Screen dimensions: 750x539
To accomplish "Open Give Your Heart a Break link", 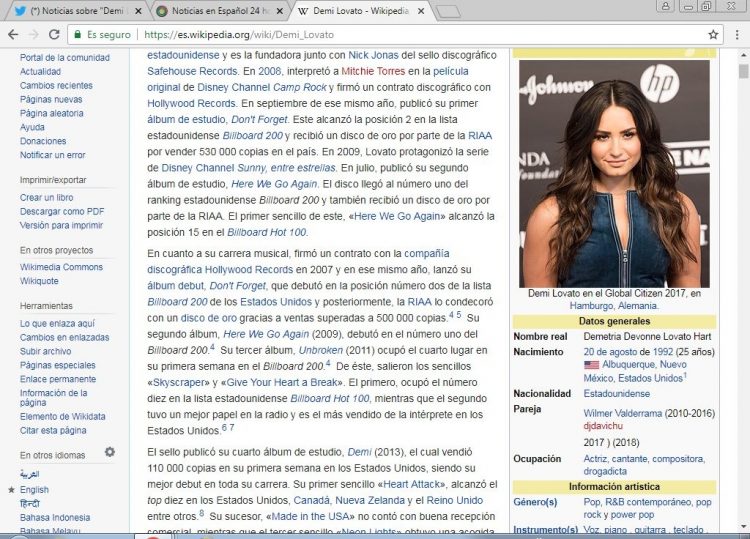I will (x=282, y=382).
